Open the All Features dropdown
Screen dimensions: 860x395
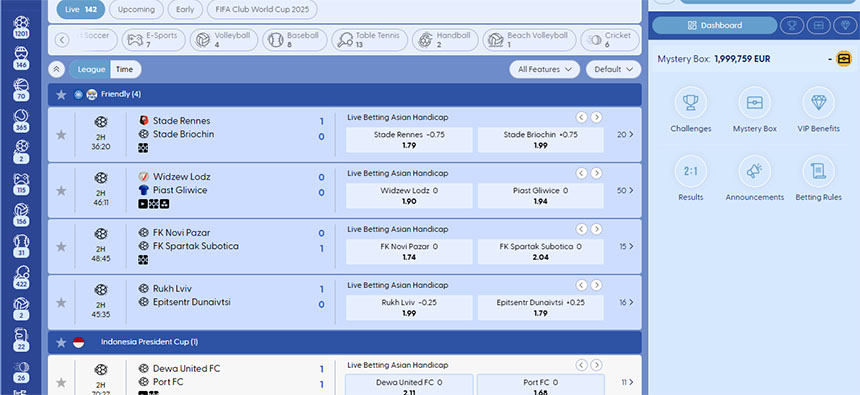(x=545, y=70)
